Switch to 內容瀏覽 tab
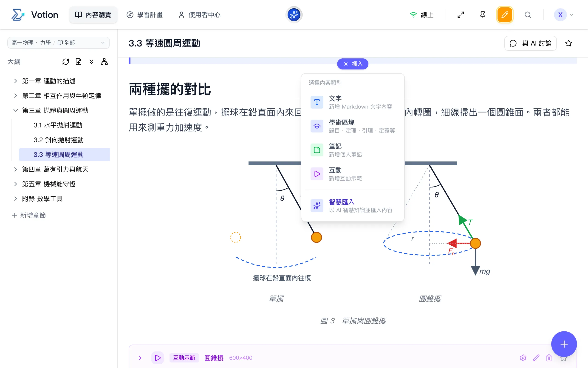588x368 pixels. pyautogui.click(x=93, y=15)
